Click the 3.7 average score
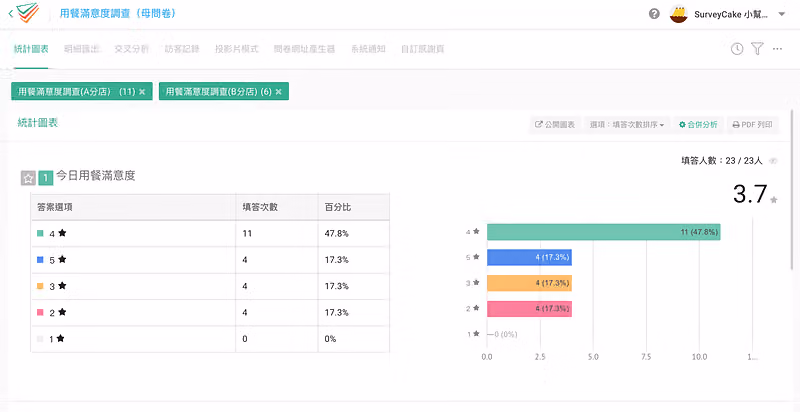 [750, 194]
